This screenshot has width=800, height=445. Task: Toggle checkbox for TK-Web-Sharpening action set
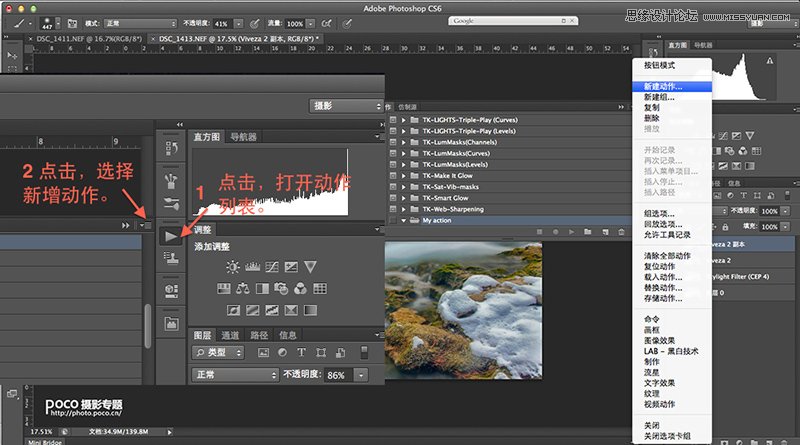coord(392,208)
